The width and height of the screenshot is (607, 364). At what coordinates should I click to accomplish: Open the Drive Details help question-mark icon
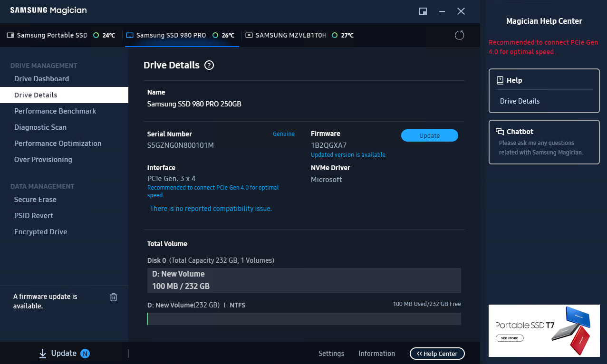coord(209,66)
